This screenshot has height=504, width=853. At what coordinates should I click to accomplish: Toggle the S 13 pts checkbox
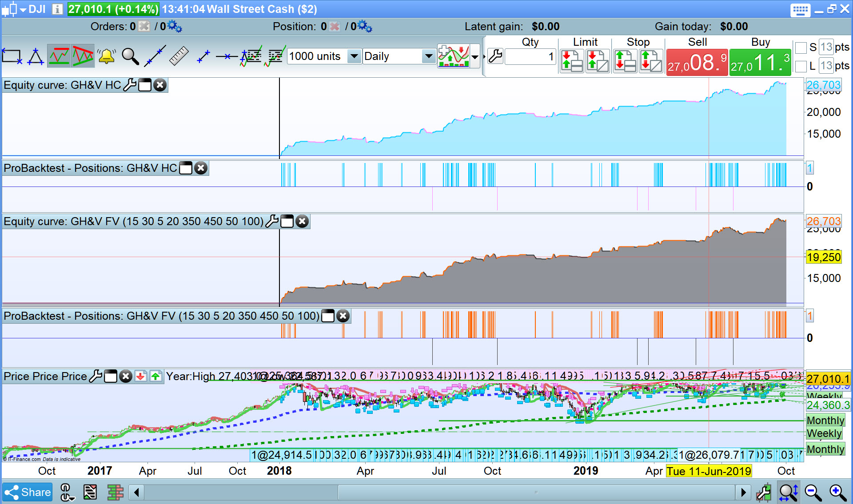[x=801, y=48]
